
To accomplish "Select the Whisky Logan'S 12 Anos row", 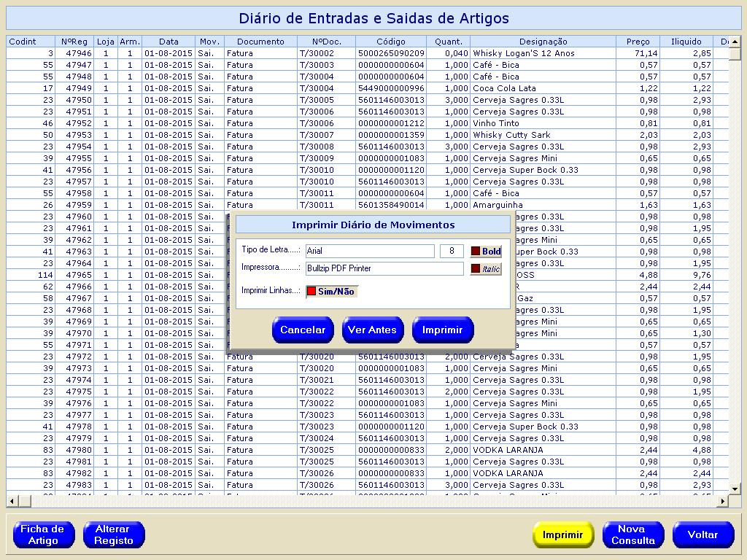I will click(523, 53).
